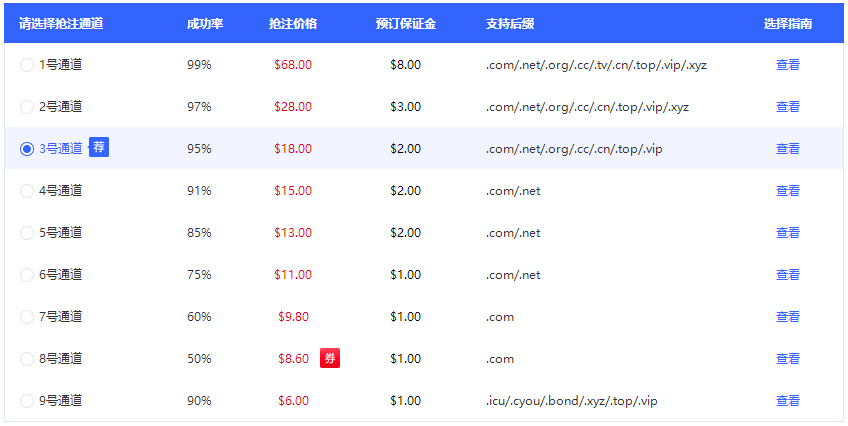
Task: Click the 荐 recommended badge icon
Action: tap(99, 148)
